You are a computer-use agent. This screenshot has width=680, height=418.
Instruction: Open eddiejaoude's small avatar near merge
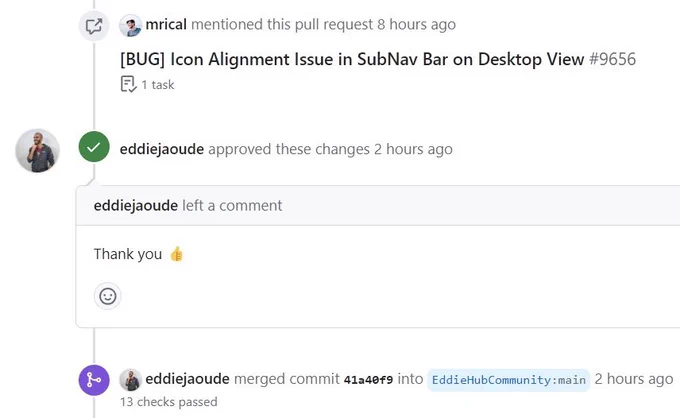pos(131,380)
